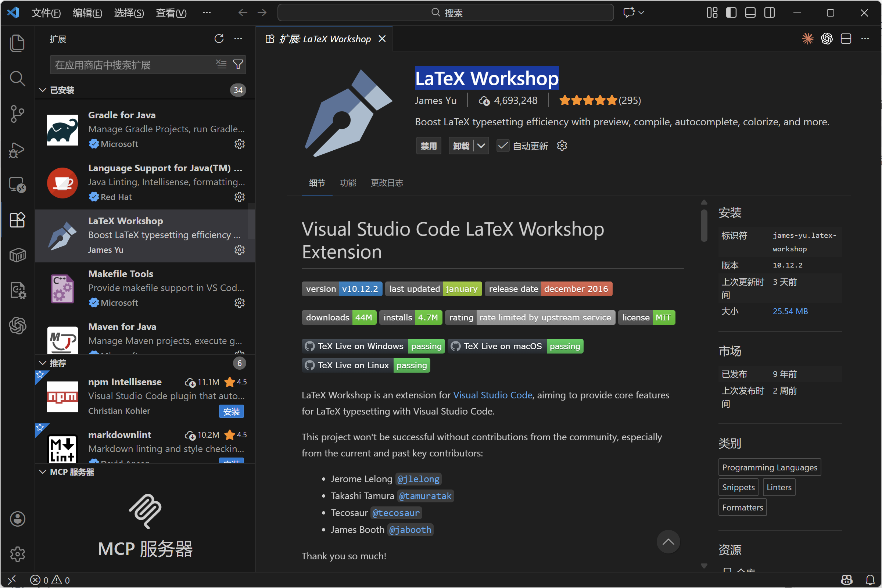Screen dimensions: 882x588
Task: Open the extension filter menu
Action: [x=238, y=65]
